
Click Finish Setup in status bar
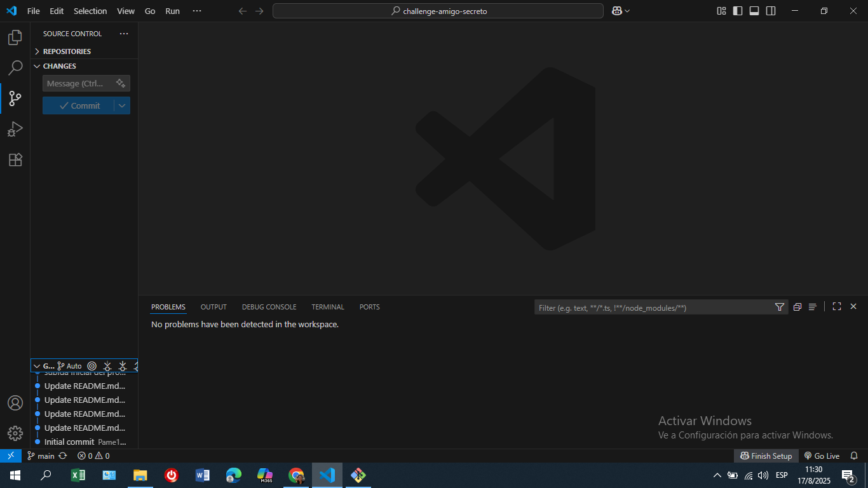(766, 456)
